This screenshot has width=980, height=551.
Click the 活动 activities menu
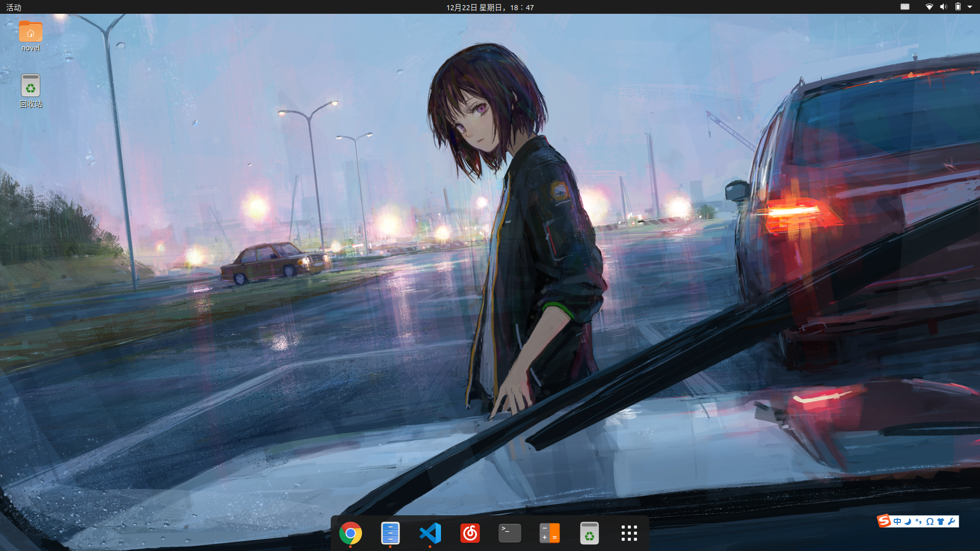point(14,7)
